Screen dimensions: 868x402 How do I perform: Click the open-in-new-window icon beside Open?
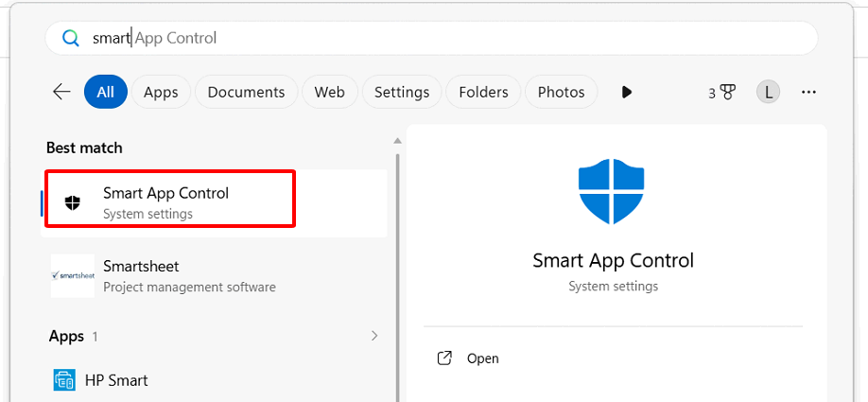pyautogui.click(x=444, y=358)
